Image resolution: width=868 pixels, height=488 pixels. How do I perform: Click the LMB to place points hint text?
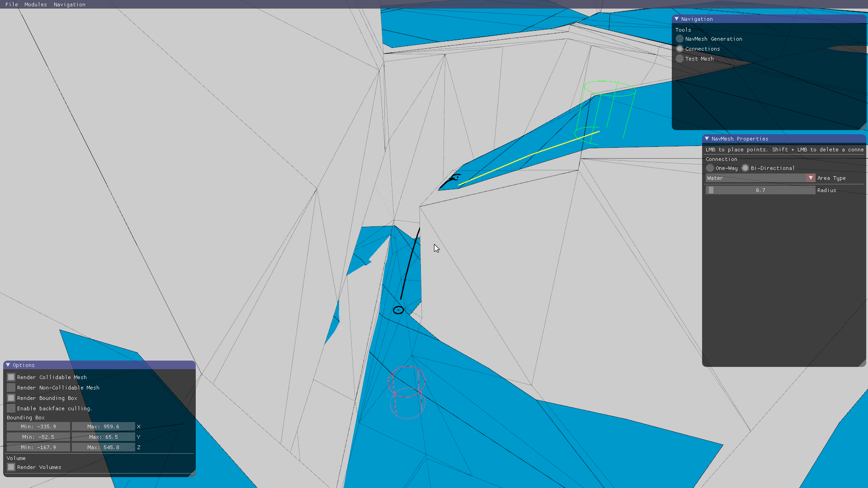click(x=784, y=150)
